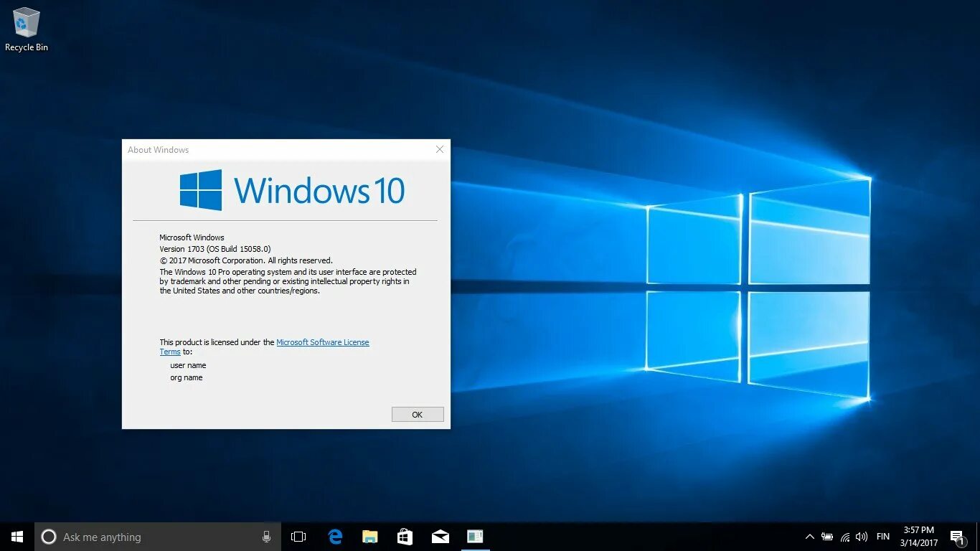Click the About Windows title bar text

158,150
